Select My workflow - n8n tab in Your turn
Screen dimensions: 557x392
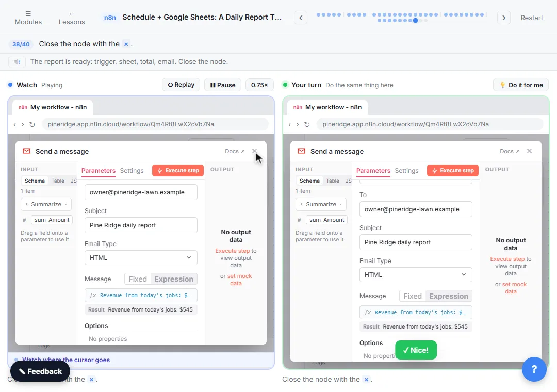[x=327, y=107]
